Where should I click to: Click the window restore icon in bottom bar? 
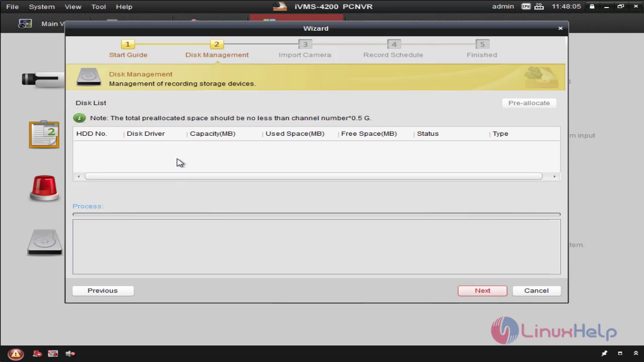click(620, 353)
